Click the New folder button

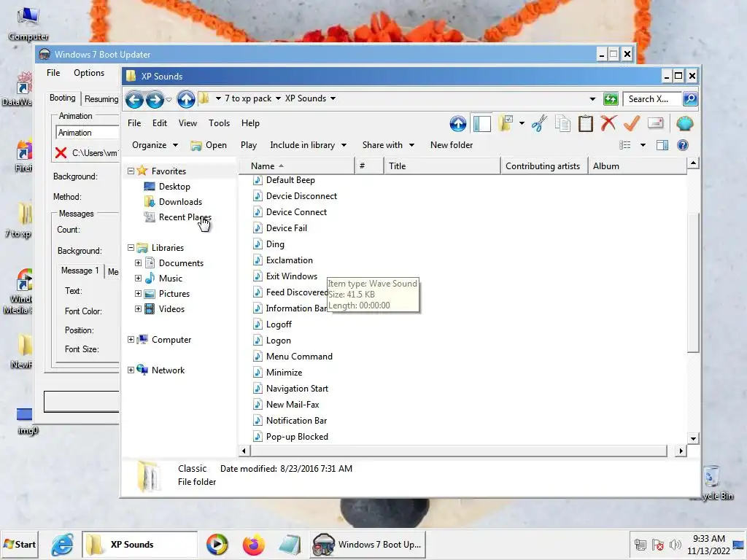[452, 145]
